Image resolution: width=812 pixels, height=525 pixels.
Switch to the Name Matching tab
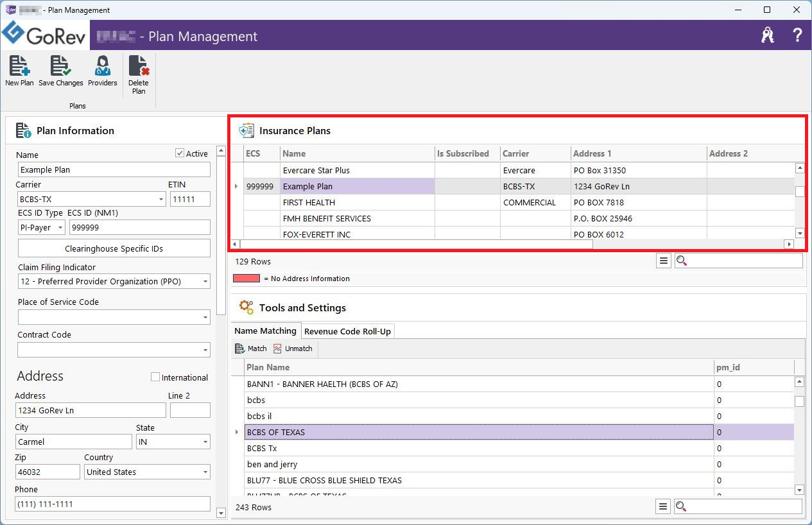pyautogui.click(x=266, y=331)
